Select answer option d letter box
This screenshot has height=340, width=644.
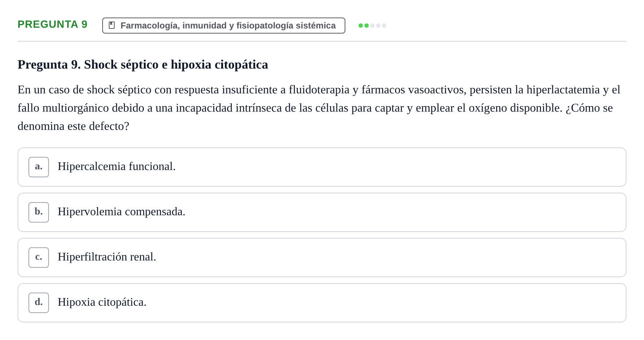coord(39,303)
